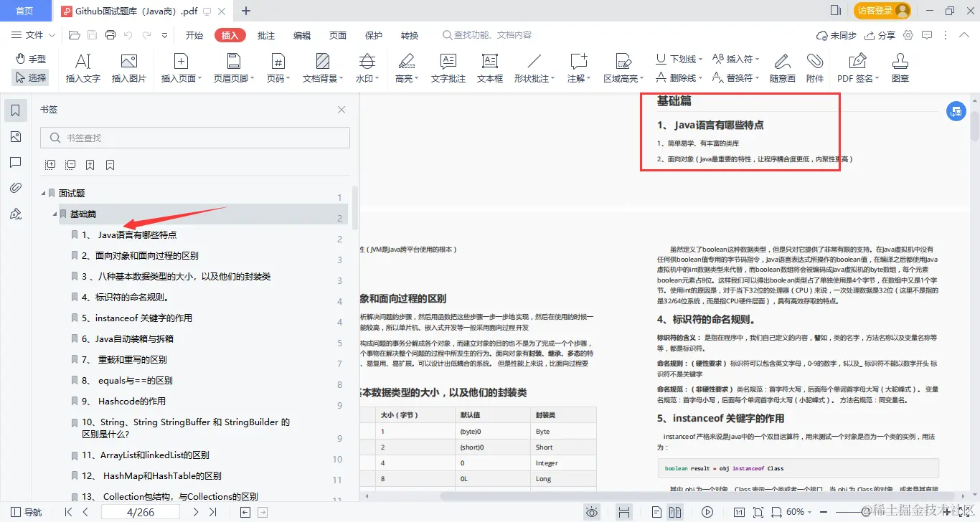This screenshot has width=980, height=522.
Task: Switch to the 保护 ribbon tab
Action: click(x=373, y=34)
